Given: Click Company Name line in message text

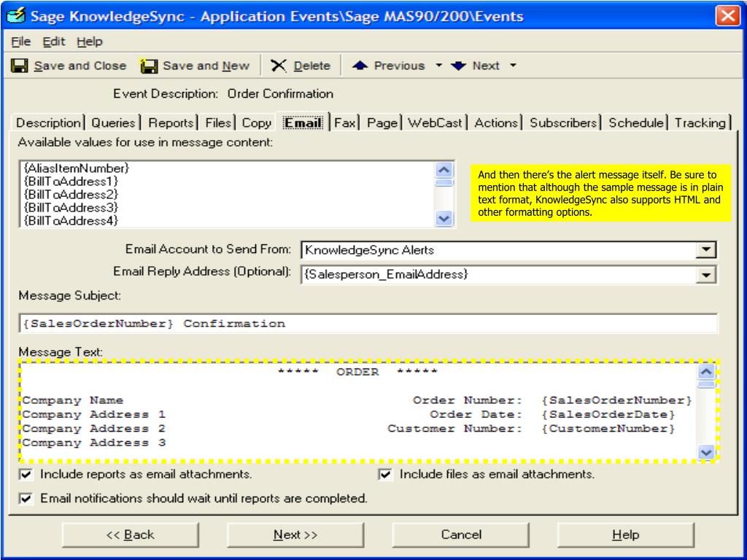Looking at the screenshot, I should point(72,400).
